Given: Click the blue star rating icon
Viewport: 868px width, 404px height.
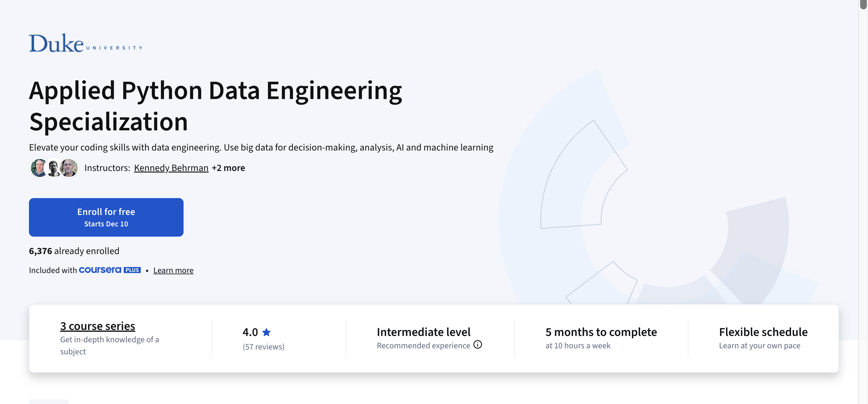Looking at the screenshot, I should click(266, 332).
